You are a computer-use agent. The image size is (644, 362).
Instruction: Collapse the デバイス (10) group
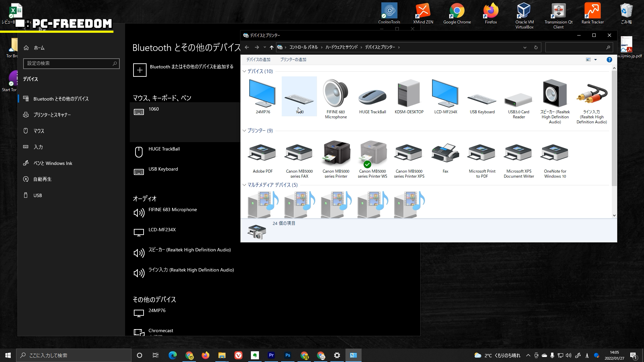(245, 71)
